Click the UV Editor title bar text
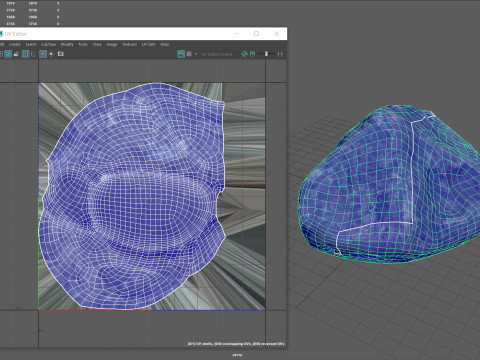 coord(16,34)
